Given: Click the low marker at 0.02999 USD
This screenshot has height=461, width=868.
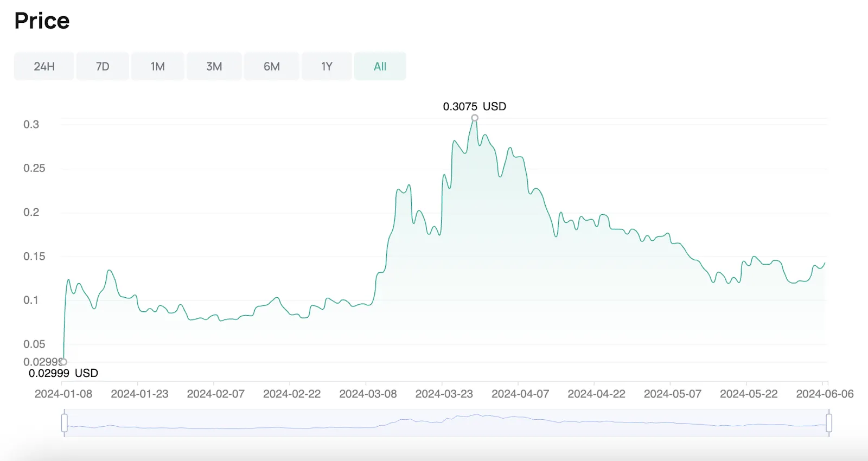Looking at the screenshot, I should pyautogui.click(x=63, y=362).
